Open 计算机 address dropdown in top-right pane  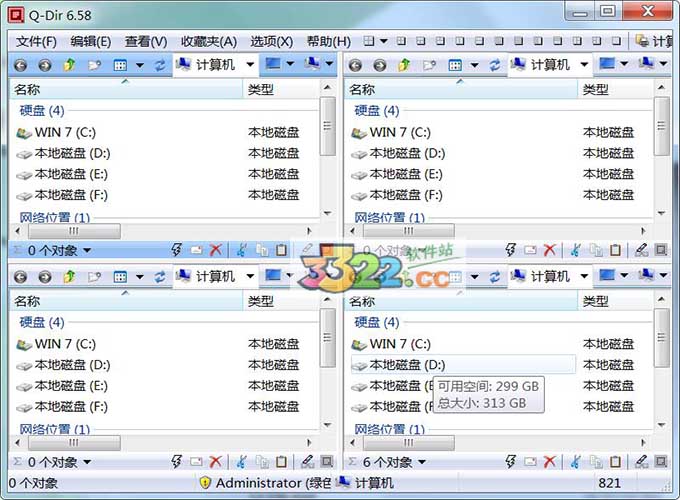(585, 65)
